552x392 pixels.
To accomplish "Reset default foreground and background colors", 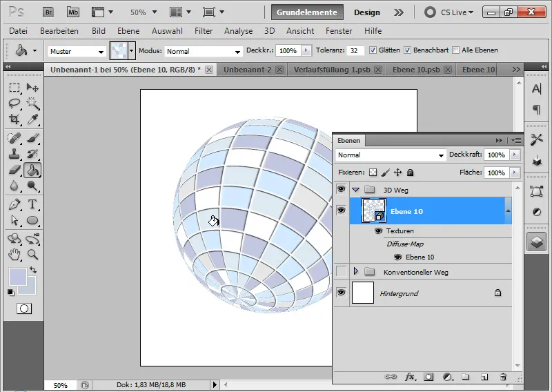I will 11,293.
